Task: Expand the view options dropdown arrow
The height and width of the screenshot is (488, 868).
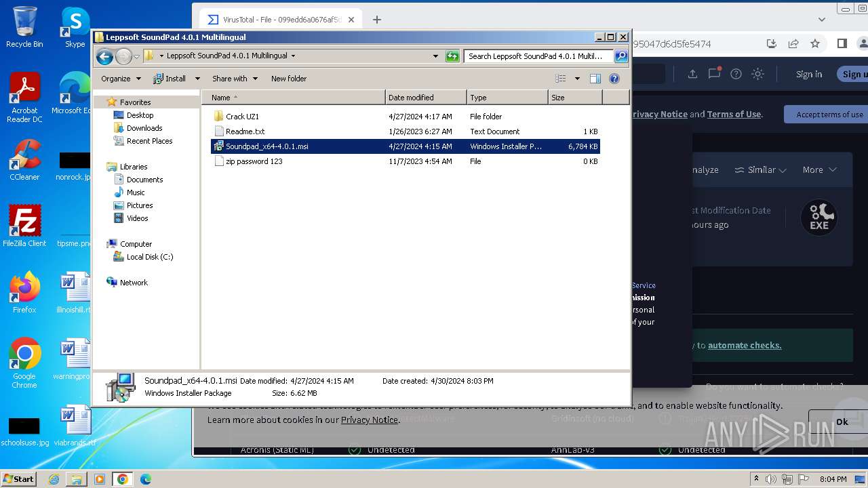Action: (577, 79)
